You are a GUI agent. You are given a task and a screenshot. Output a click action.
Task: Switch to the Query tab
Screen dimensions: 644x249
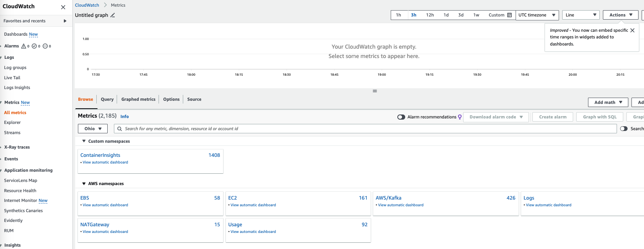click(x=107, y=99)
